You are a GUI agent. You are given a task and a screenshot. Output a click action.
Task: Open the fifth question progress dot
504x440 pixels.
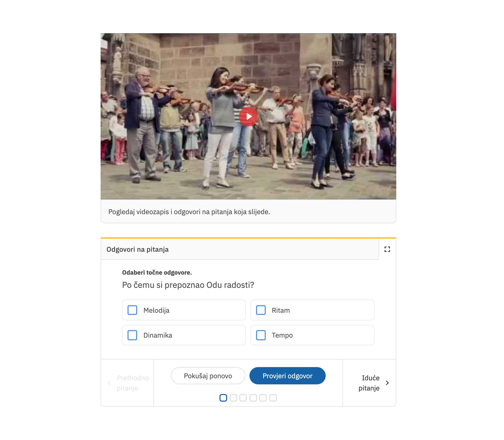coord(263,398)
